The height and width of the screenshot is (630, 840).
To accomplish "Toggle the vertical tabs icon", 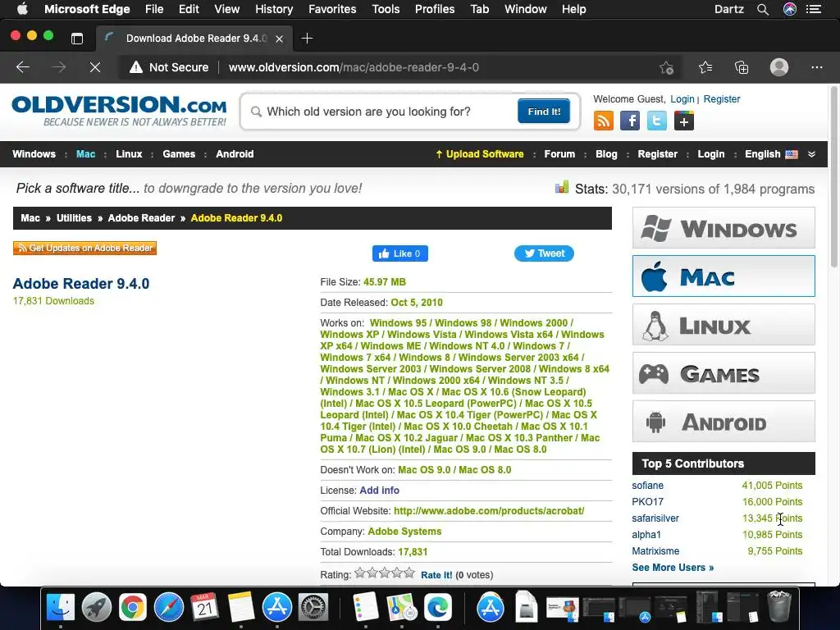I will (x=77, y=38).
